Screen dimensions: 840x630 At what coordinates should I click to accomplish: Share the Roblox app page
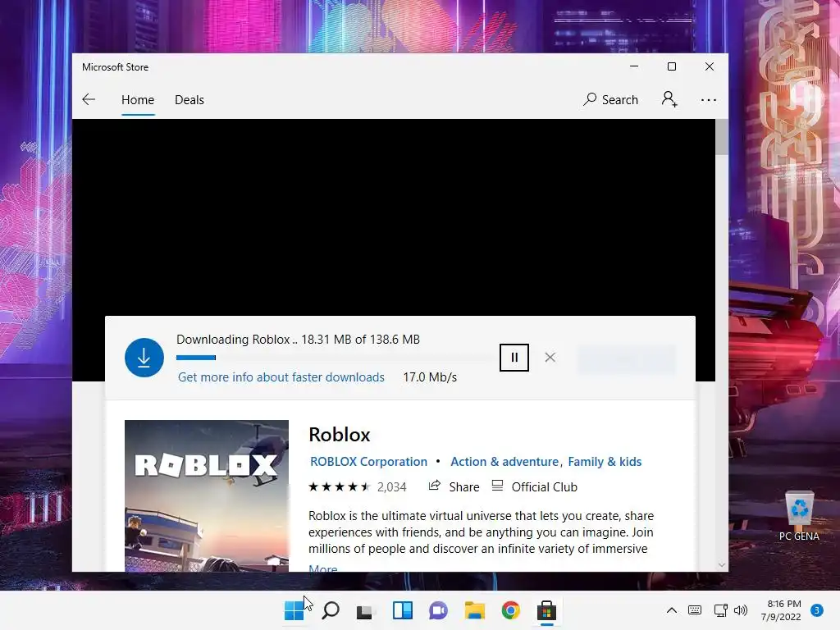coord(454,486)
